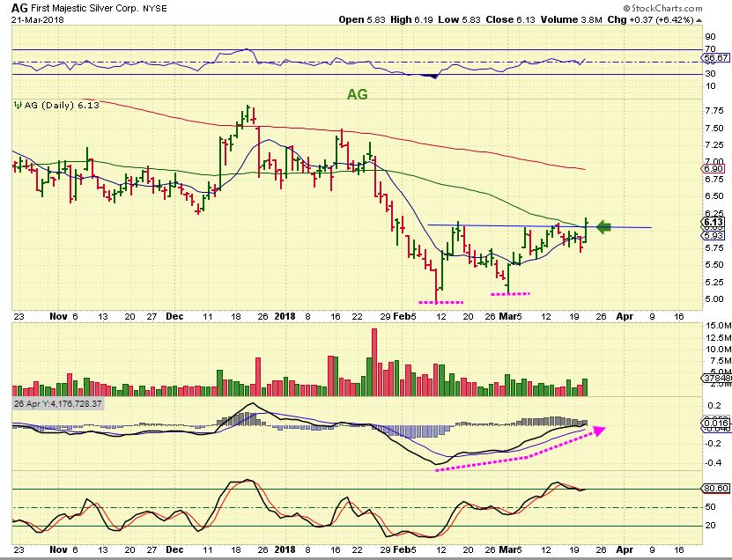Select the First Majestic Silver Corp. company name
This screenshot has width=732, height=560.
pyautogui.click(x=84, y=9)
